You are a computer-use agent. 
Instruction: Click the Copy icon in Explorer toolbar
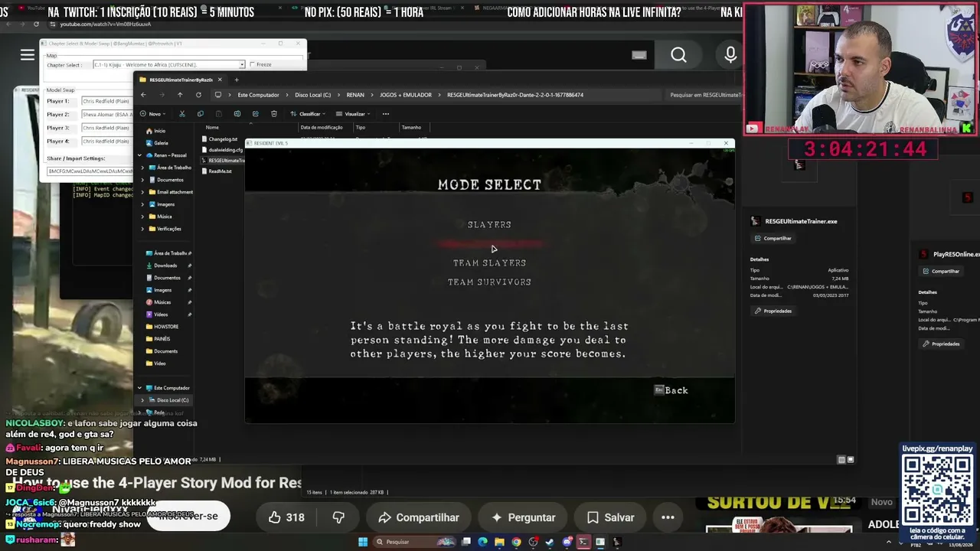click(x=200, y=114)
